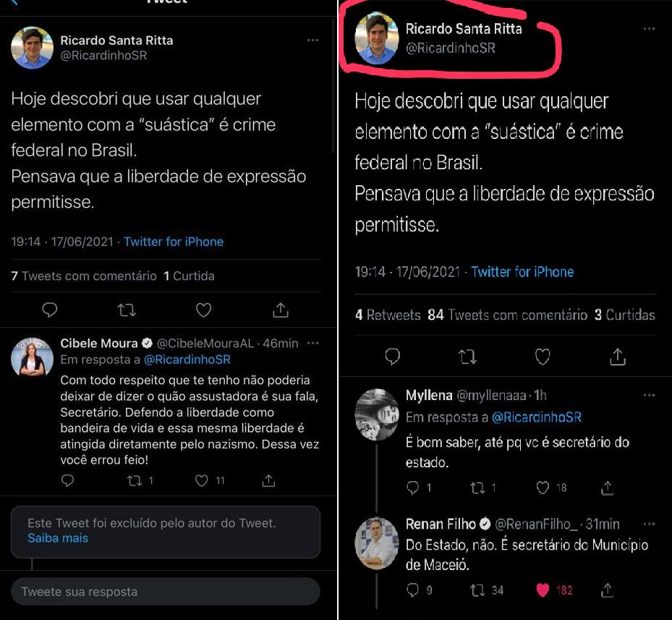Screen dimensions: 672x620
Task: Like the main tweet in left screenshot
Action: (x=204, y=310)
